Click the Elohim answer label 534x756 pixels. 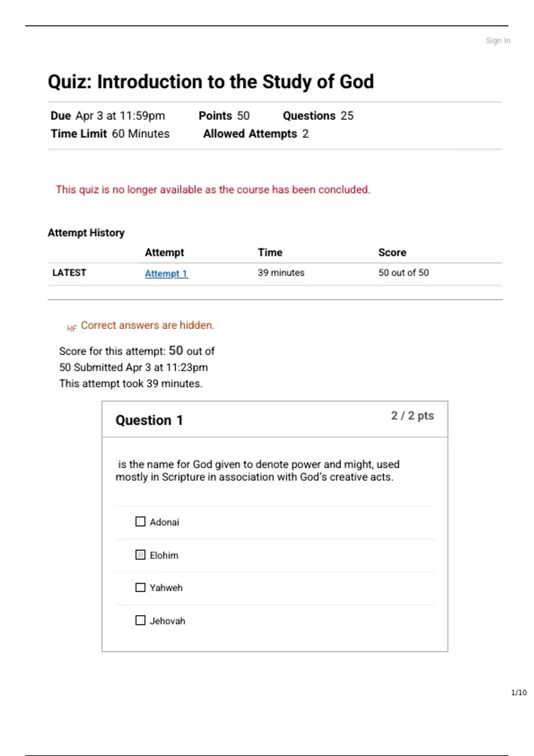[x=164, y=555]
